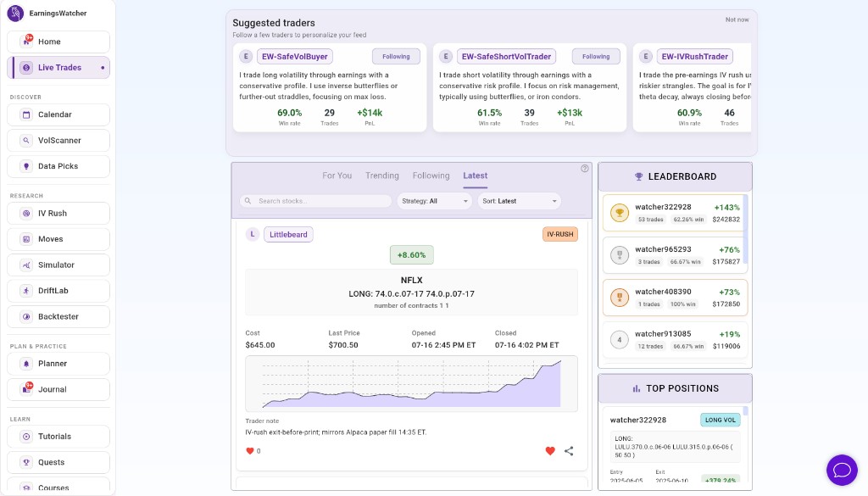Click the bronze trophy for watcher408390

pos(620,298)
